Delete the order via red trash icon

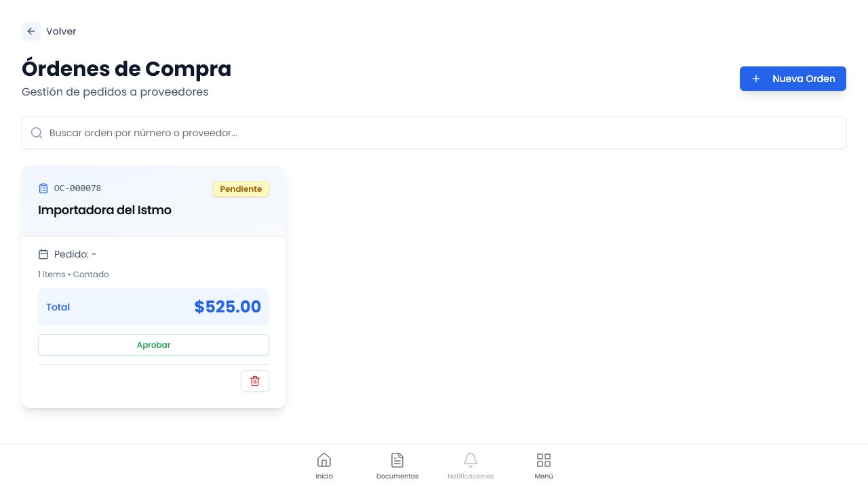[x=255, y=381]
